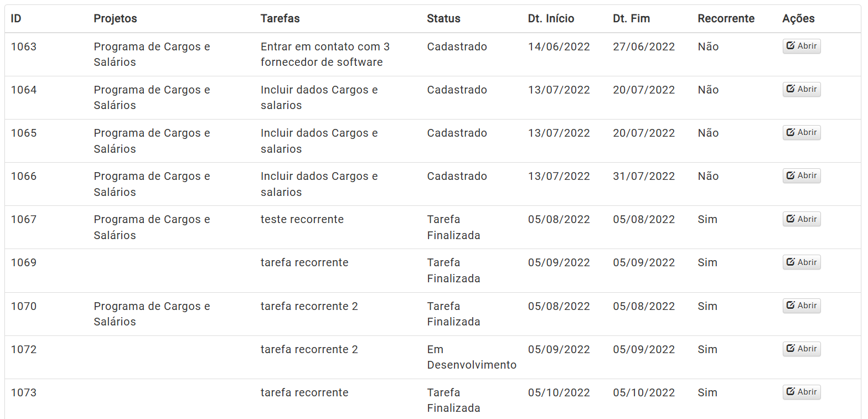Click Abrir for task ID 1064
868x419 pixels.
(802, 89)
